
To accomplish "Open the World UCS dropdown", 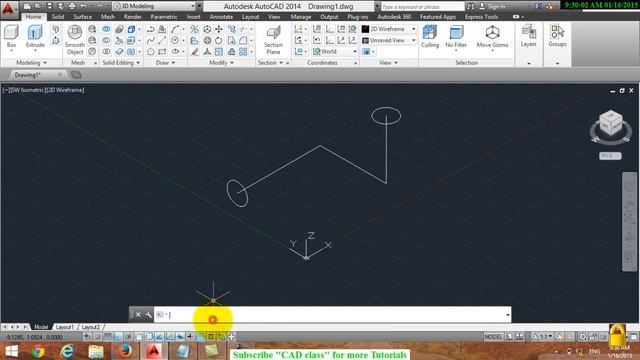I will pyautogui.click(x=335, y=51).
